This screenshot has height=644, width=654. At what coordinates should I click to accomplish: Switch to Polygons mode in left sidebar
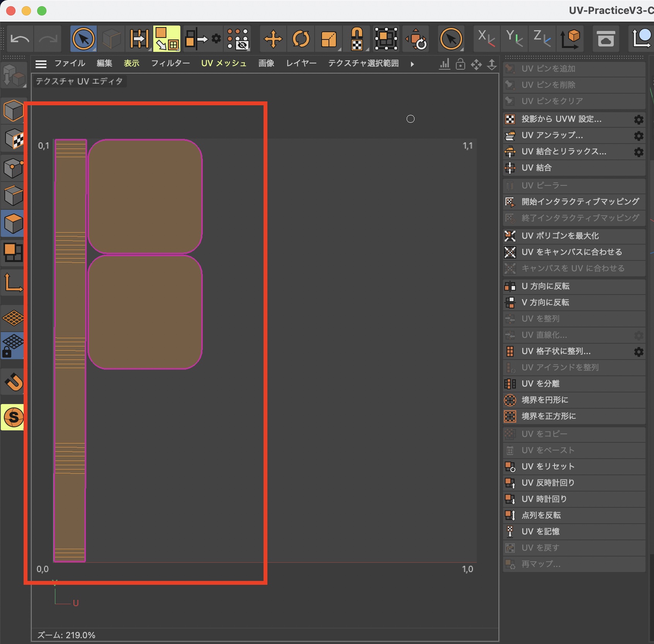[x=13, y=223]
